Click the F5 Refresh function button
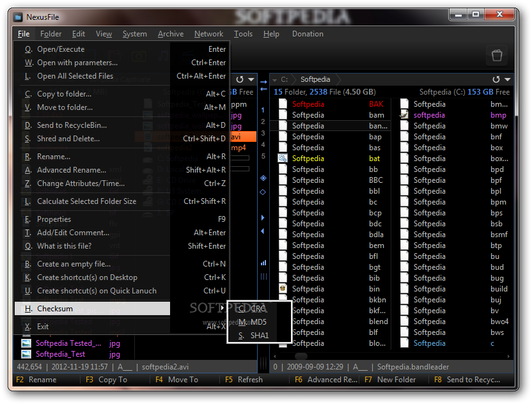The height and width of the screenshot is (404, 532). click(x=244, y=380)
